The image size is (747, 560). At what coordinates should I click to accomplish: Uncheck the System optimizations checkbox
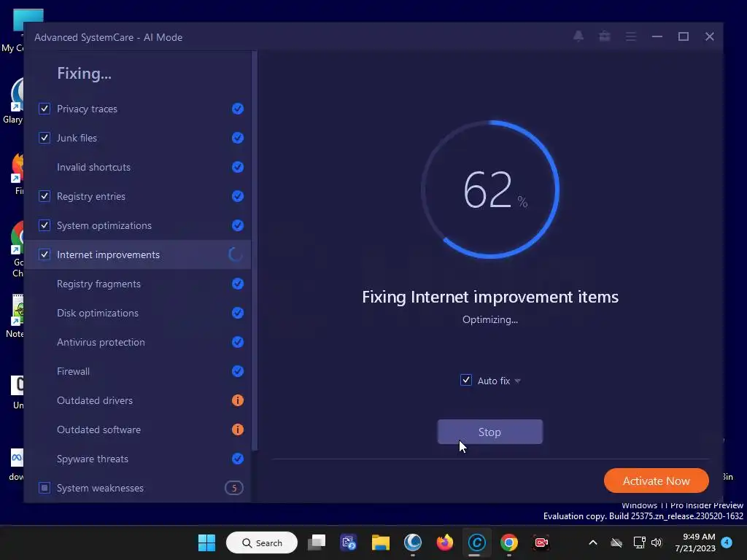44,225
